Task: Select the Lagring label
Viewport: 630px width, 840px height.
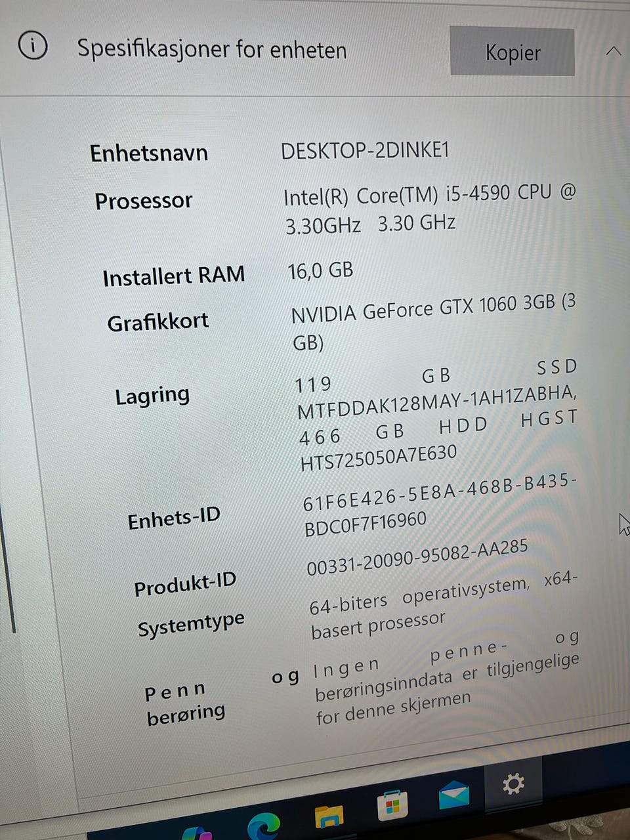Action: click(x=152, y=396)
